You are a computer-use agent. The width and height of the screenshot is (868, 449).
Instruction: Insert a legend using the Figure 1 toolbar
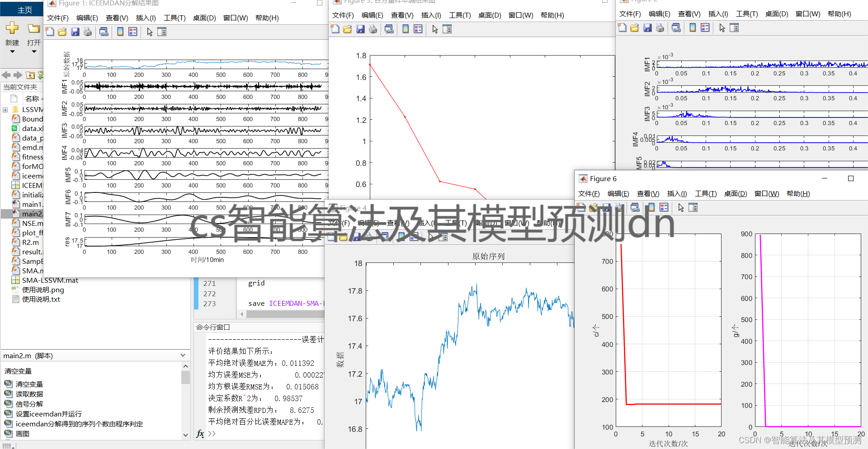[132, 32]
